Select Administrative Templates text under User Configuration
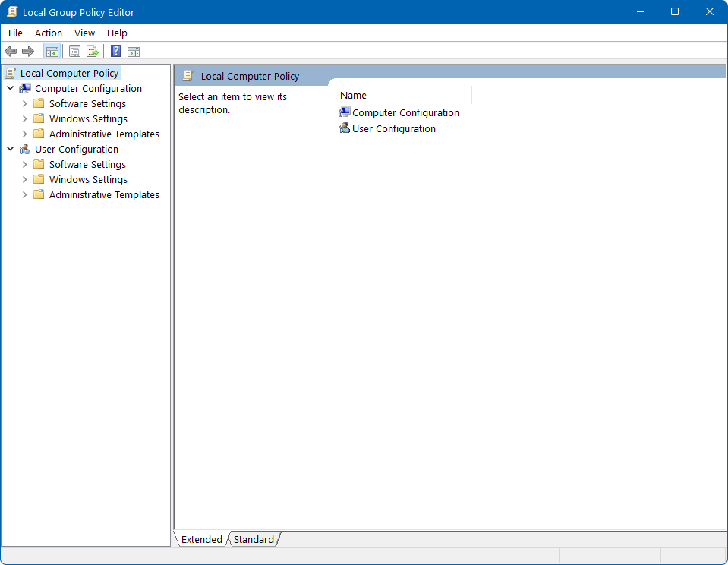 coord(104,194)
